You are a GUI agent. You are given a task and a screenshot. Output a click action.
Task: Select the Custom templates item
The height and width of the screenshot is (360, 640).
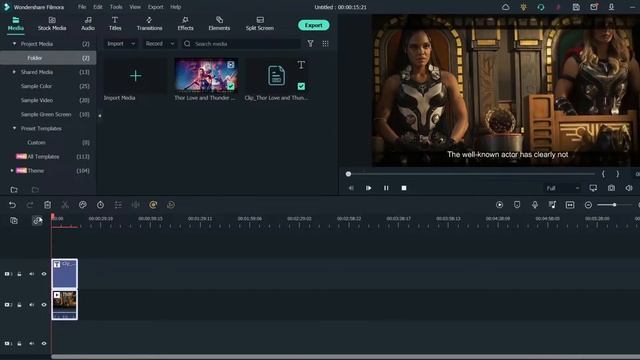coord(36,142)
